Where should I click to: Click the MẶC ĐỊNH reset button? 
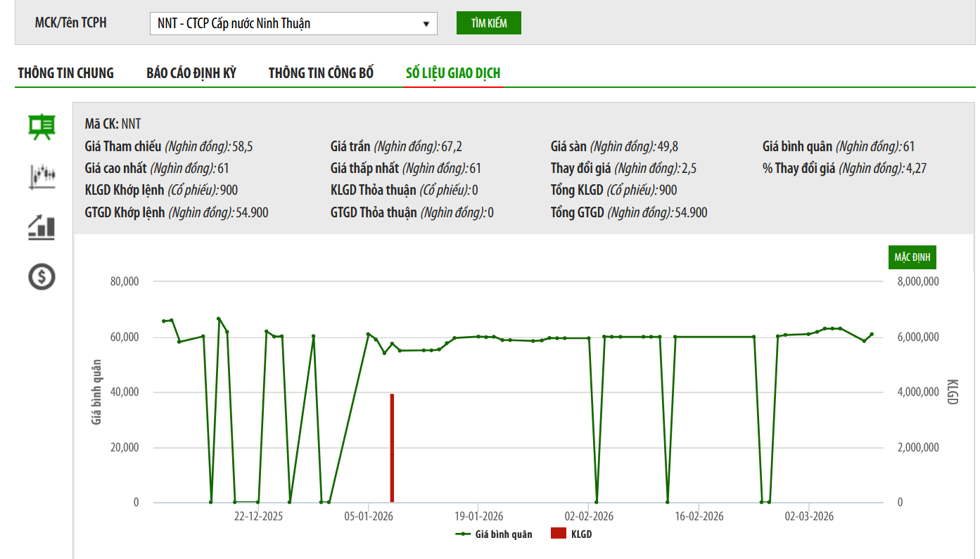point(912,257)
